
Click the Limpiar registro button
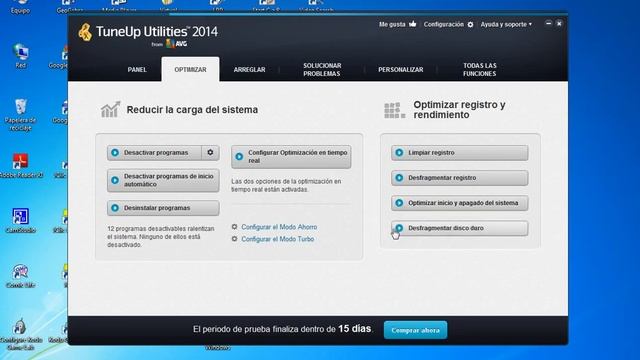460,153
